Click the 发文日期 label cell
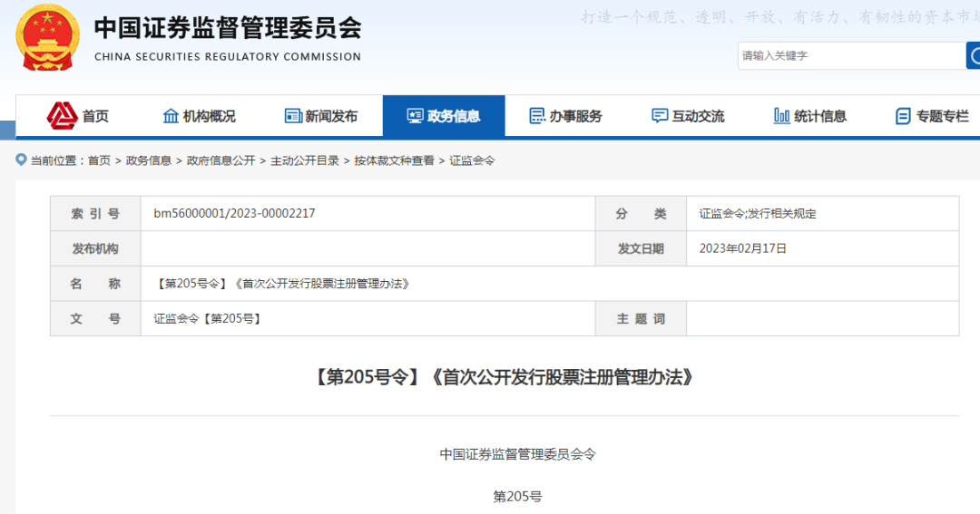The image size is (980, 514). coord(641,248)
